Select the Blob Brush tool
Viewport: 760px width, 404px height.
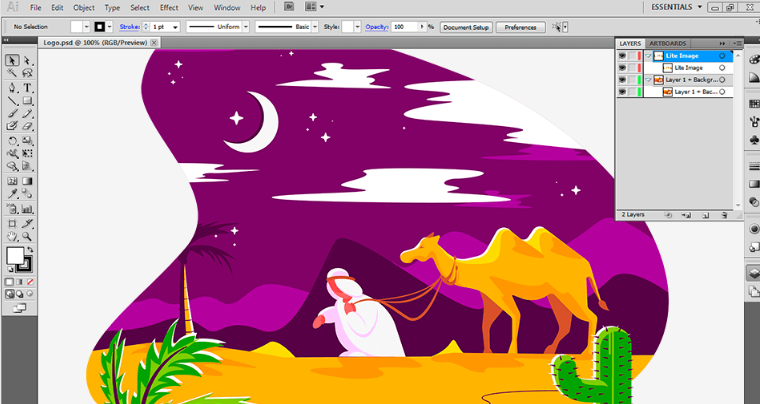point(12,126)
